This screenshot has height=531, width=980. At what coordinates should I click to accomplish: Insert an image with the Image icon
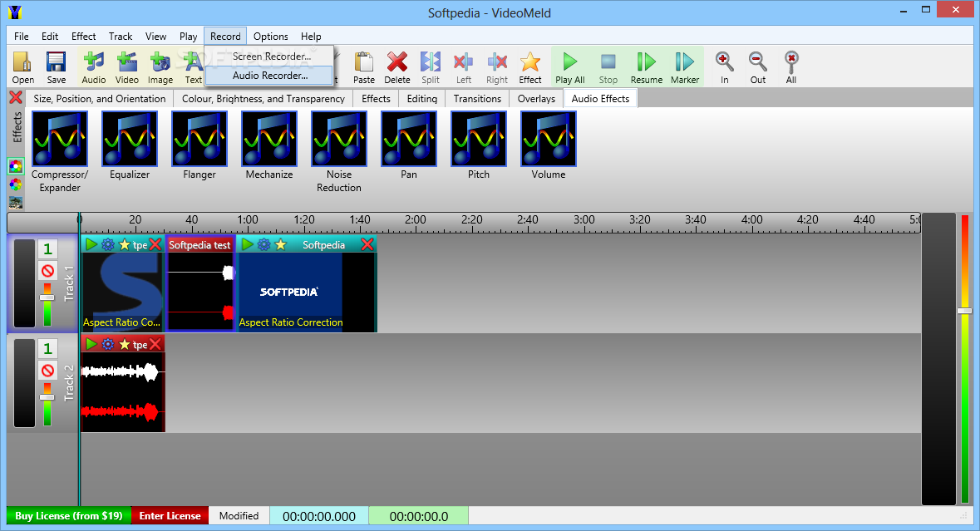click(x=160, y=67)
